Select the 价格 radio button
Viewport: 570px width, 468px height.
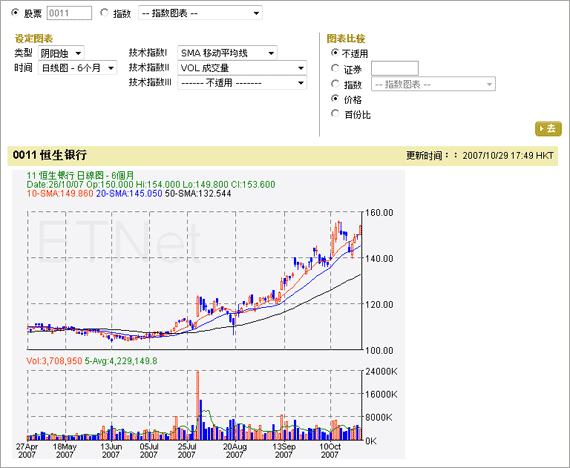coord(334,99)
